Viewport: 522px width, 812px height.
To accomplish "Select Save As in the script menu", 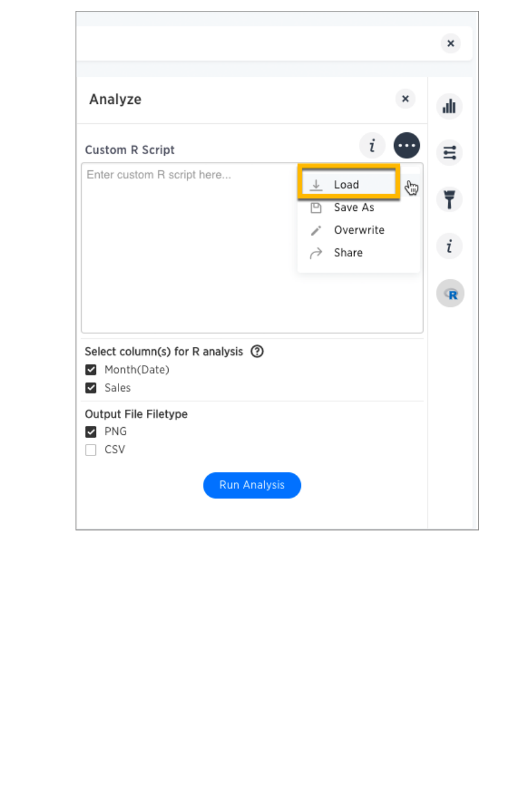I will click(353, 207).
